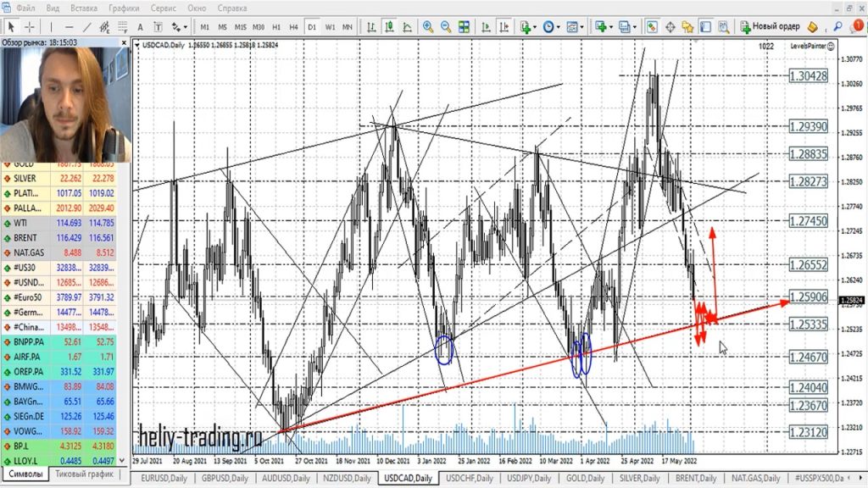Select the 1.25906 price level label
868x488 pixels.
(x=807, y=297)
